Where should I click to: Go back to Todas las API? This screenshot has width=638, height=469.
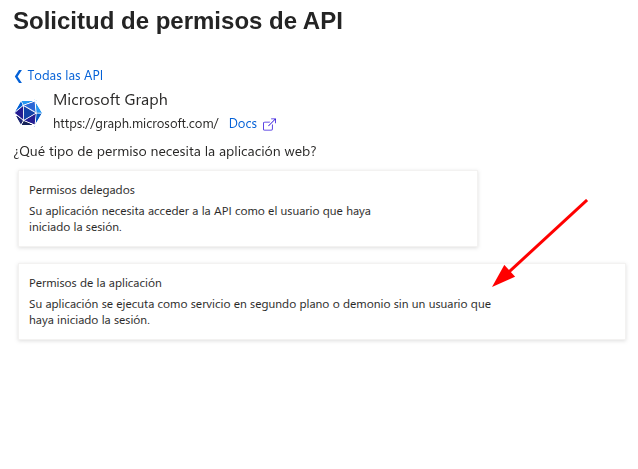(x=65, y=76)
